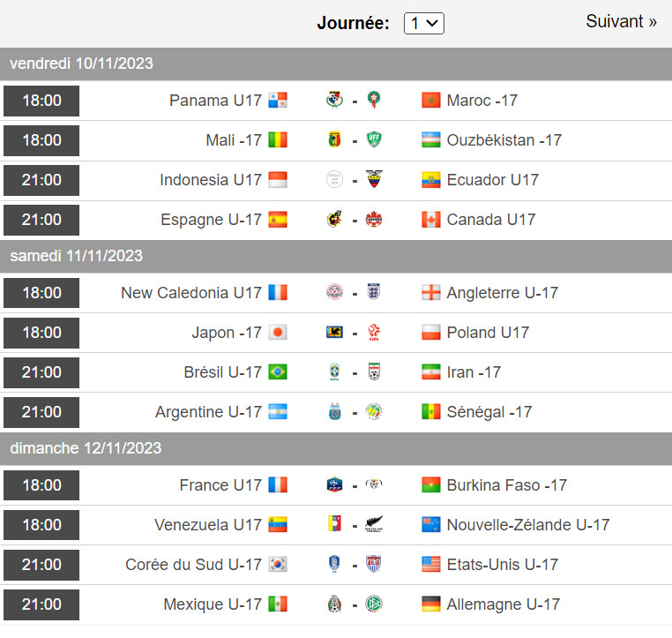The width and height of the screenshot is (672, 638).
Task: Click the Morocco federation crest icon
Action: click(374, 100)
